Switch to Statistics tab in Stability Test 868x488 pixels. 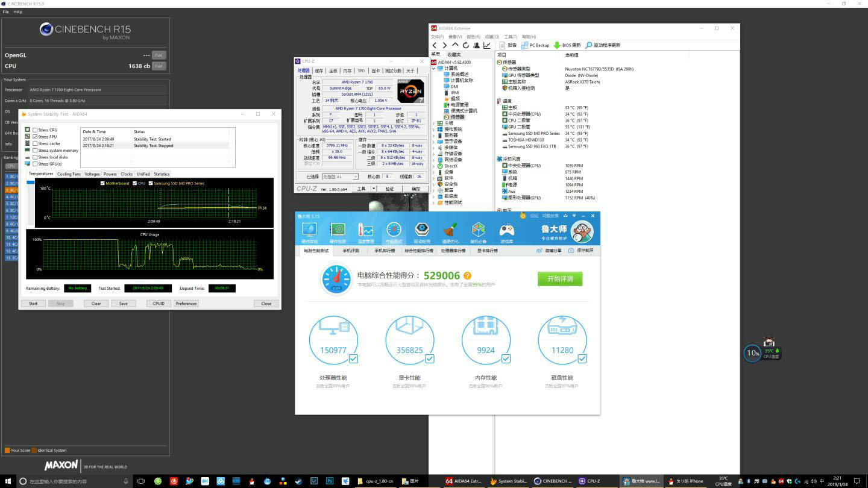pyautogui.click(x=162, y=174)
